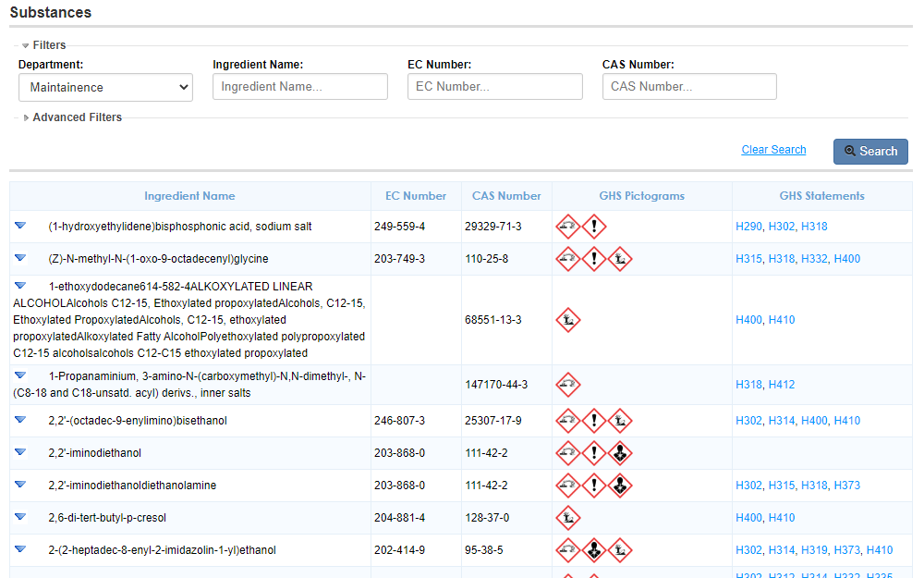Expand the 1-Propanaminium inner salts row

tap(20, 375)
